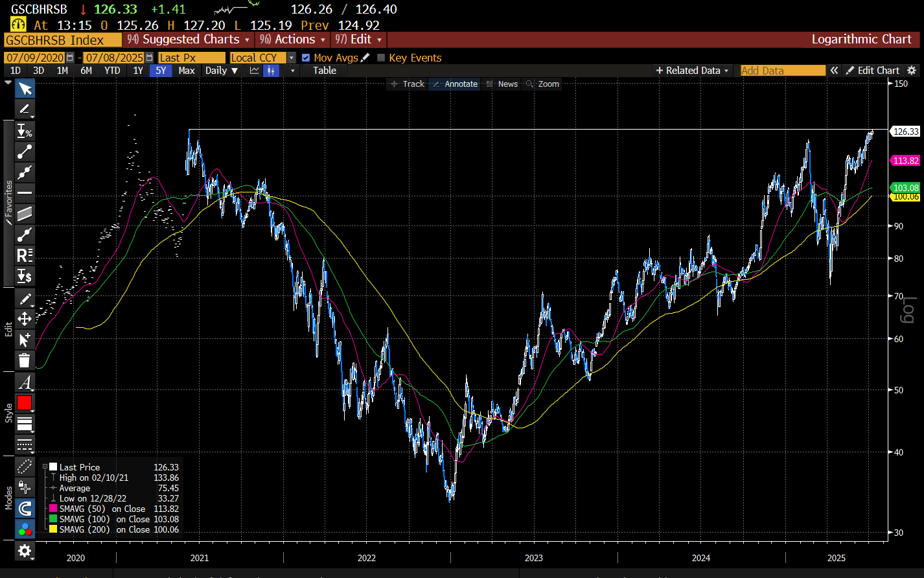This screenshot has height=578, width=924.
Task: Select the 6M time range
Action: (x=86, y=71)
